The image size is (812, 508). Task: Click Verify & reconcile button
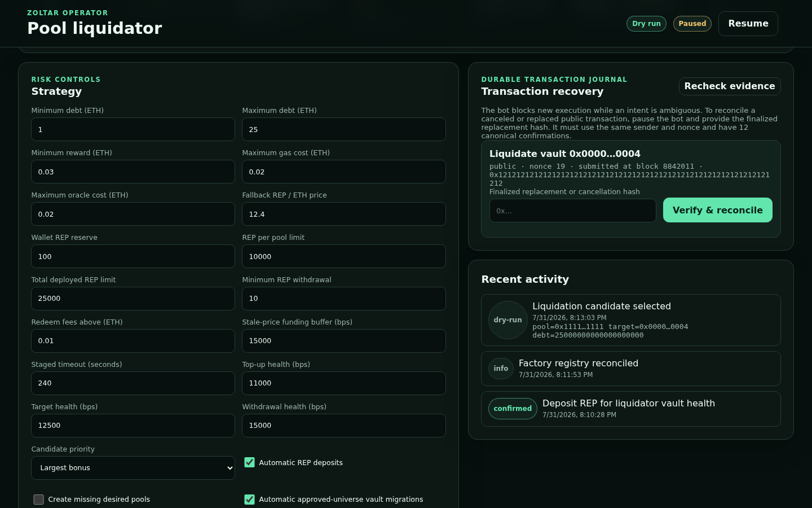(717, 210)
